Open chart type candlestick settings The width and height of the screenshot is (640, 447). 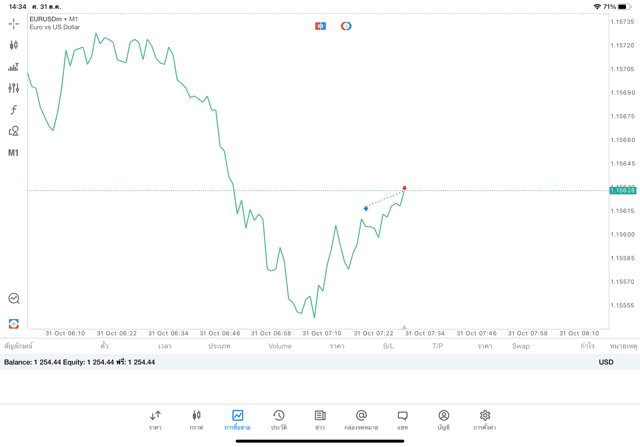[x=13, y=45]
